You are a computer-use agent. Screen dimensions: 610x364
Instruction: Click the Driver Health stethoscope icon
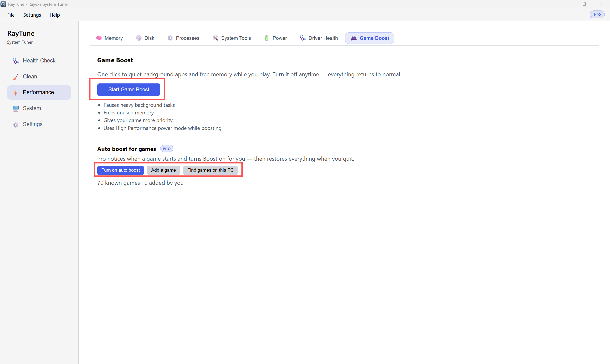[x=303, y=38]
